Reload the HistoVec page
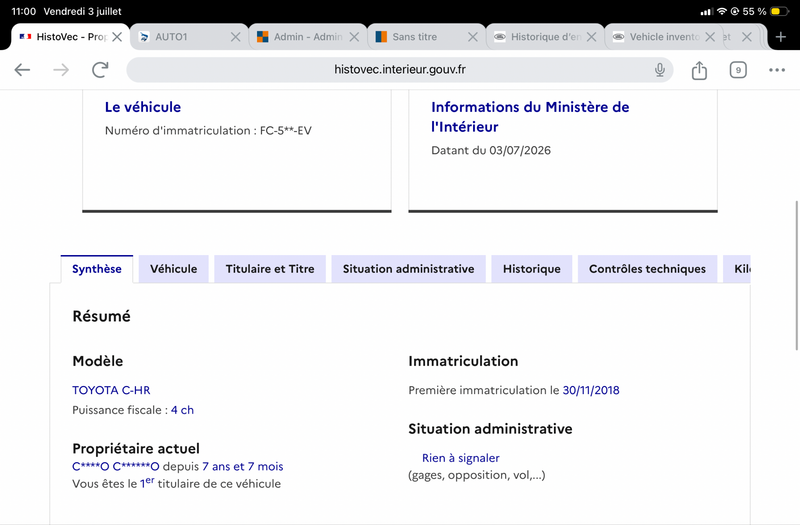 click(100, 70)
